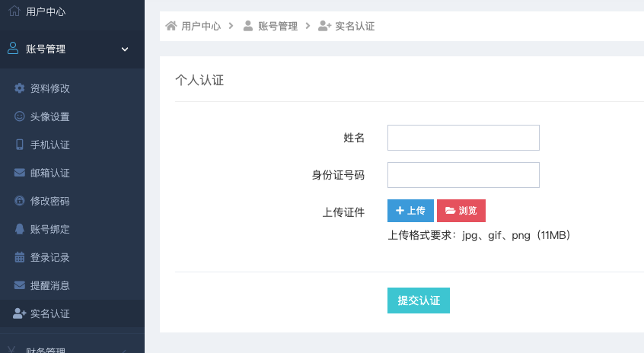The image size is (644, 353).
Task: Click the blue 上传 button
Action: [x=410, y=211]
